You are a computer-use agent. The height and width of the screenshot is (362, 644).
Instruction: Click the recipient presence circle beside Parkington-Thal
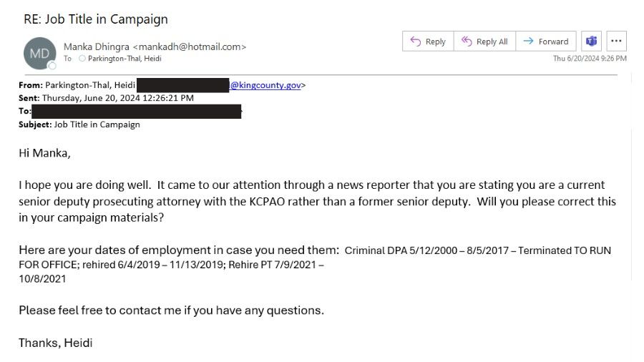[82, 59]
